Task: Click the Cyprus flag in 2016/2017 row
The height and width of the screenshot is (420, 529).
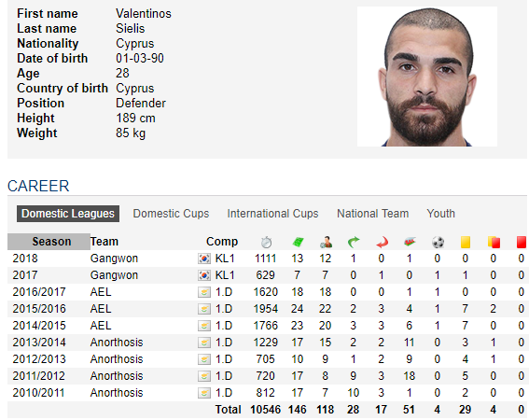Action: pos(204,292)
